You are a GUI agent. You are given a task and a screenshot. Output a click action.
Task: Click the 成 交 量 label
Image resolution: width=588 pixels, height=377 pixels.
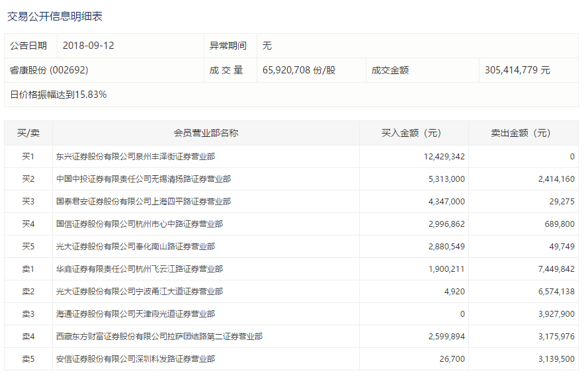click(x=226, y=70)
